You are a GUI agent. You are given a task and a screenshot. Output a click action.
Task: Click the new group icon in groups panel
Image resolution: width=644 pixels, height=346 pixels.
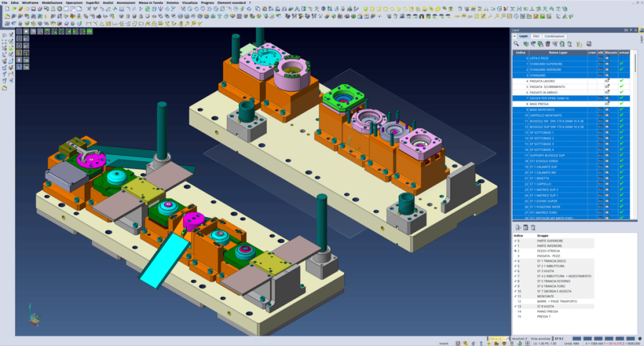tap(518, 227)
